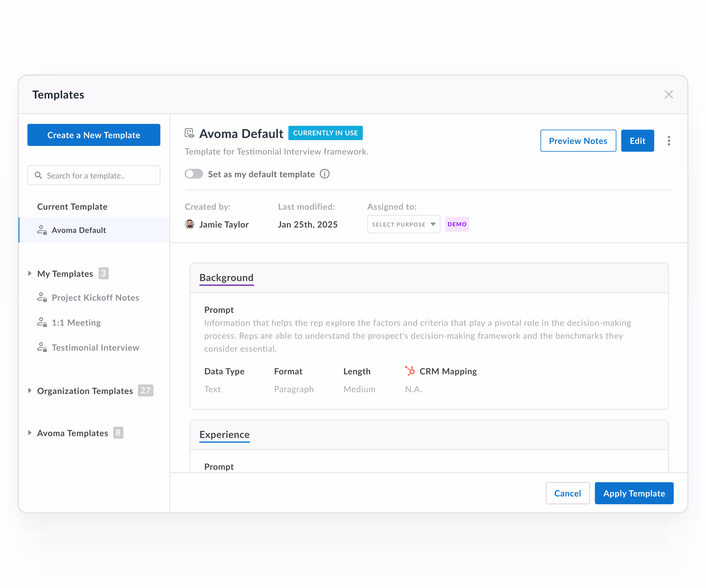
Task: Click the Background prompt description text
Action: (418, 336)
